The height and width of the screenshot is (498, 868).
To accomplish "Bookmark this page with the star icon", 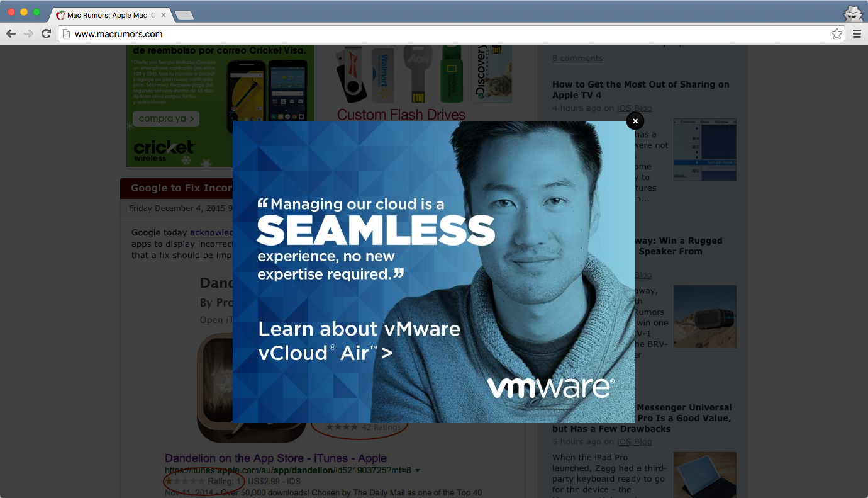I will pyautogui.click(x=837, y=34).
